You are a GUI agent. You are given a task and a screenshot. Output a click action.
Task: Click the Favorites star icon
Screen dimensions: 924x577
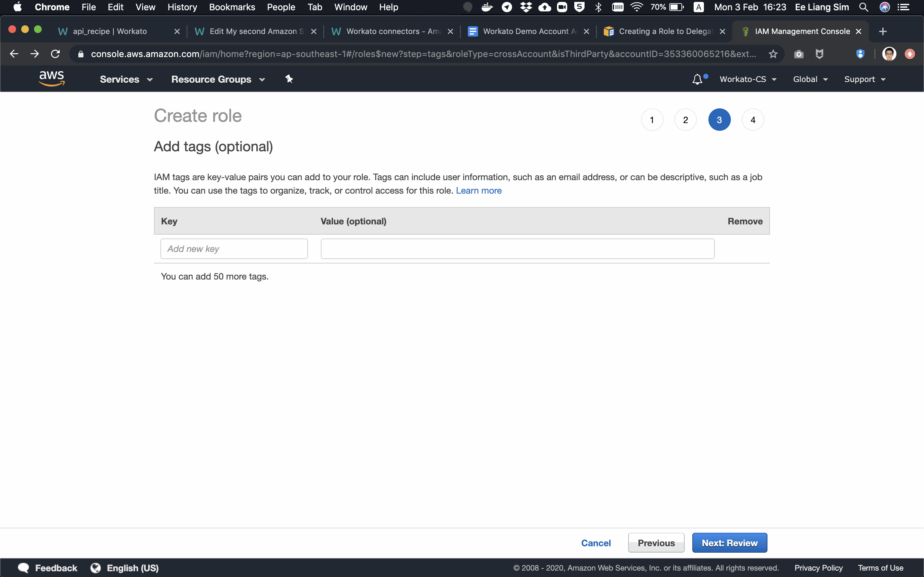pos(774,54)
